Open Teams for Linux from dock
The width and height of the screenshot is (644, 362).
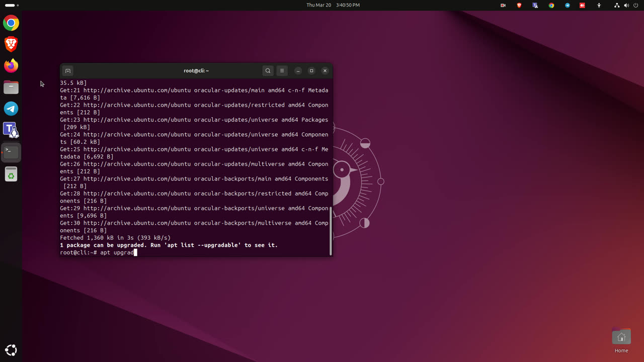(11, 130)
